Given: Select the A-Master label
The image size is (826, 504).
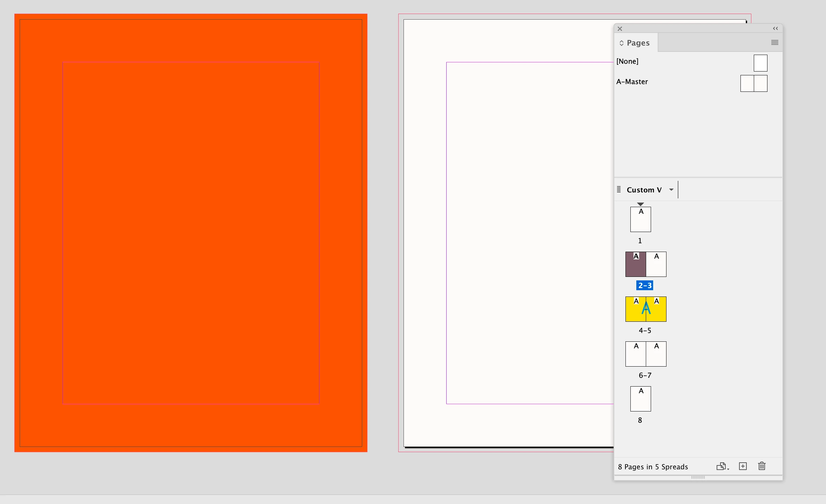Looking at the screenshot, I should point(632,82).
